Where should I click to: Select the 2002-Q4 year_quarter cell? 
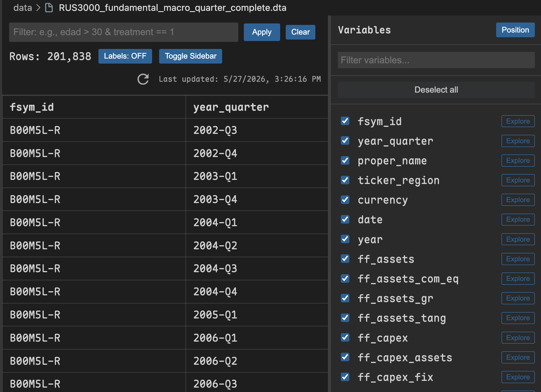point(257,153)
